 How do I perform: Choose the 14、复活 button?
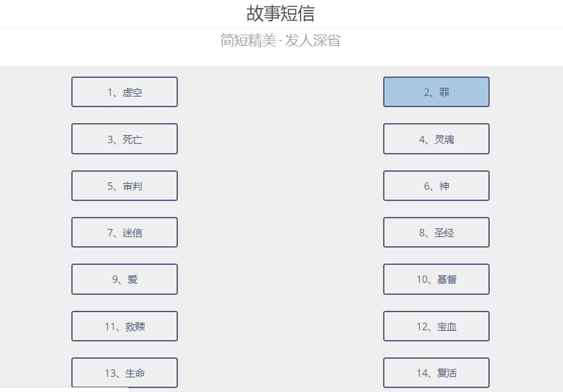[x=436, y=373]
